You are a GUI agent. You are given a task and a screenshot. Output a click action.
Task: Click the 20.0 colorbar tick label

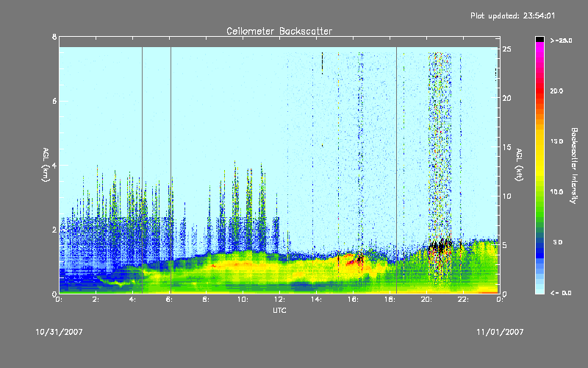point(556,91)
